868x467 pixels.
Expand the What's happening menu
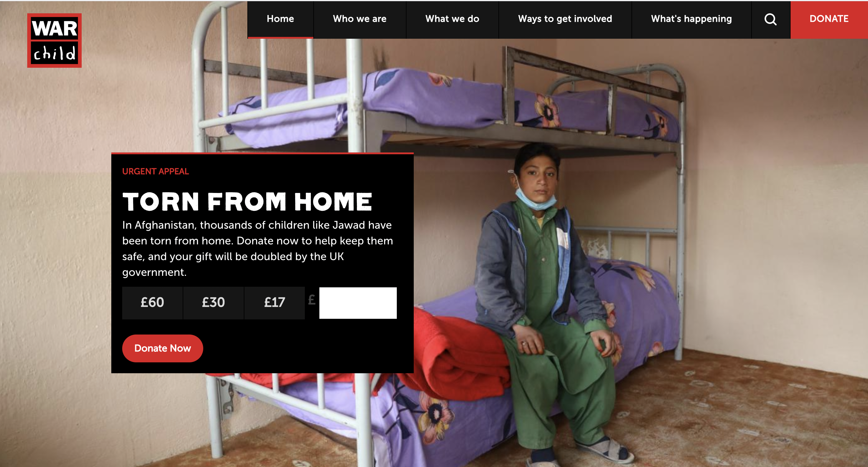tap(691, 20)
